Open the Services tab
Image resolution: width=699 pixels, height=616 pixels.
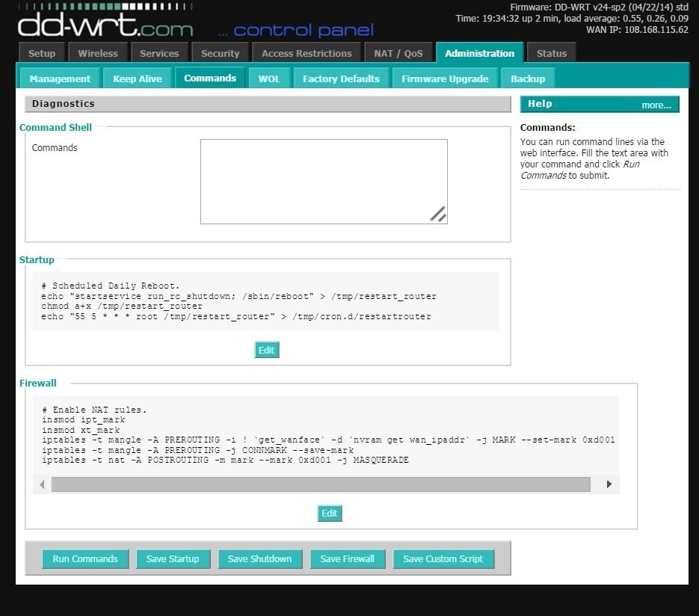pos(159,52)
